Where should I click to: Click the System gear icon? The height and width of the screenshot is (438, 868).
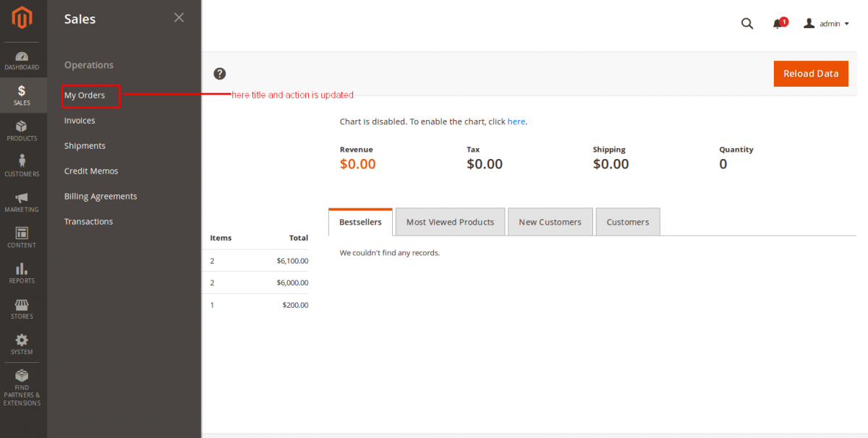pos(22,340)
